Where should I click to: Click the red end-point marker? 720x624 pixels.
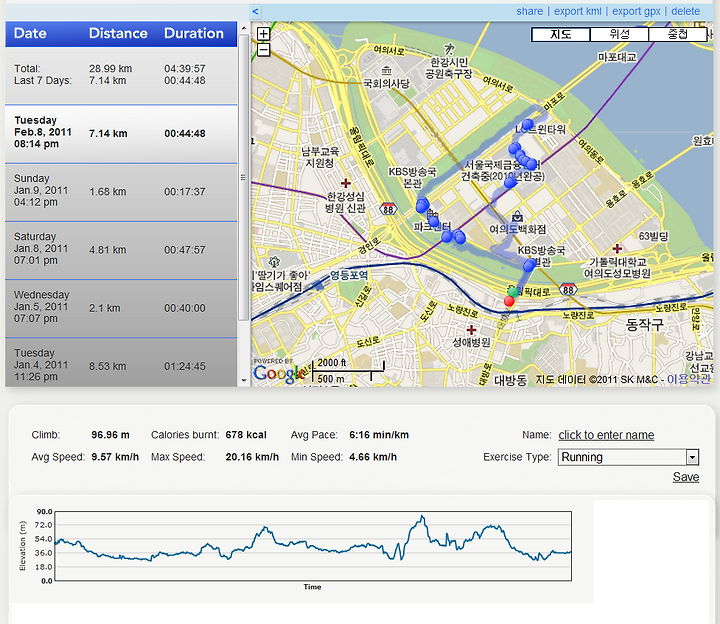point(509,301)
